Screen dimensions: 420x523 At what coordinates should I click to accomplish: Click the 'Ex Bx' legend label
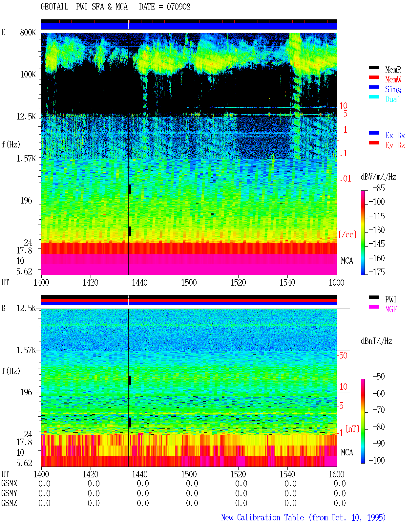pyautogui.click(x=395, y=135)
